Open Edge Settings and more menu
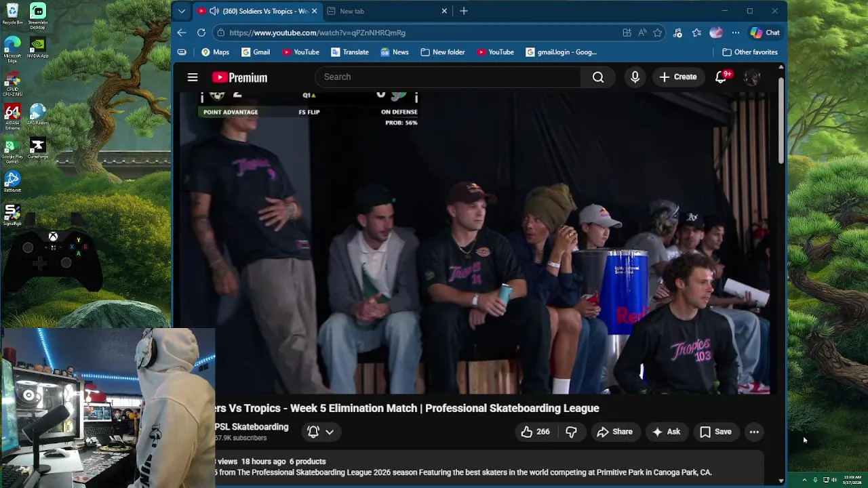The width and height of the screenshot is (868, 488). 735,33
